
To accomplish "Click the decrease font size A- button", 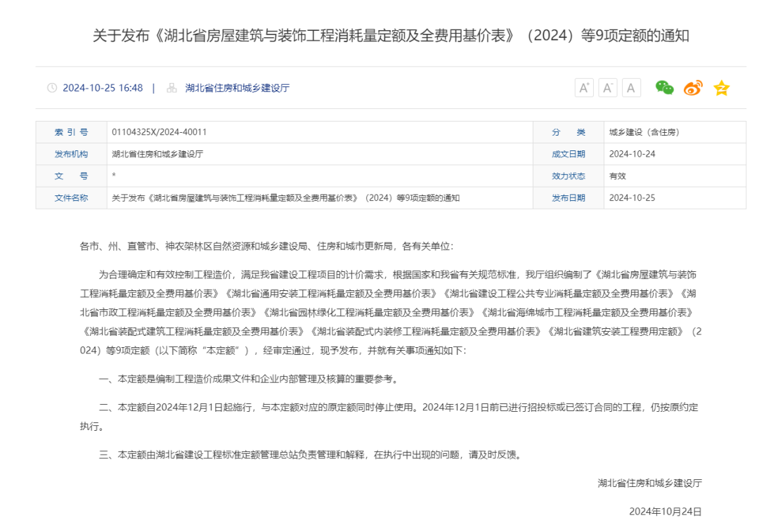I will [608, 88].
